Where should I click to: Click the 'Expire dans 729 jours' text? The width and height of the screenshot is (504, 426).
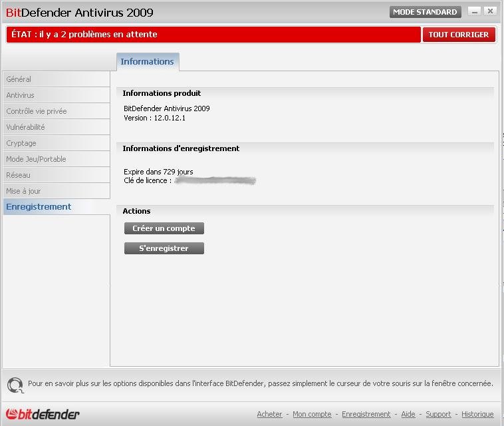[x=158, y=172]
